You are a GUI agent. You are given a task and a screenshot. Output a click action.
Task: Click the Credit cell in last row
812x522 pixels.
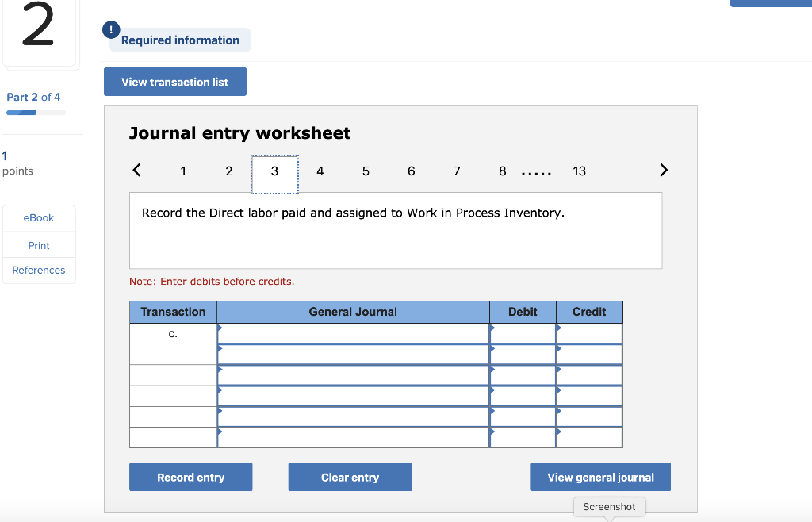[x=589, y=438]
